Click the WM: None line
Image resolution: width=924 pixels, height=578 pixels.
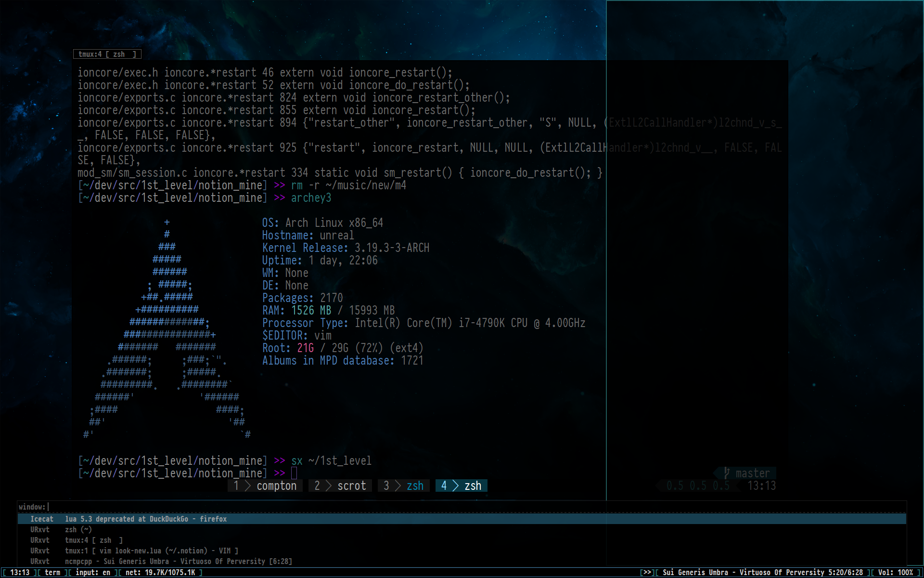coord(285,273)
